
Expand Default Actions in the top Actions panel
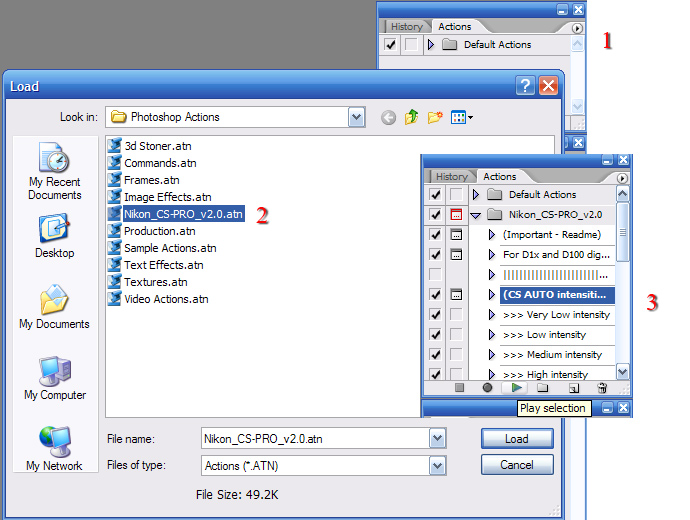coord(431,44)
